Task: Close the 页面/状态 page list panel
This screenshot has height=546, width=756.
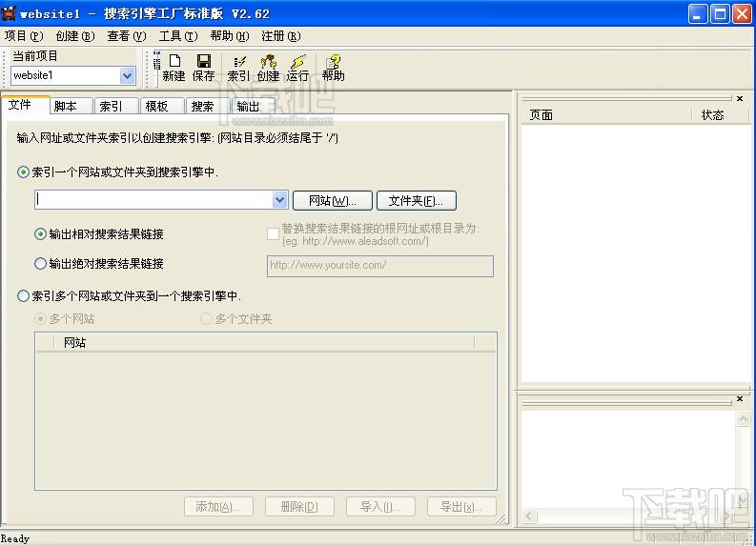Action: (740, 98)
